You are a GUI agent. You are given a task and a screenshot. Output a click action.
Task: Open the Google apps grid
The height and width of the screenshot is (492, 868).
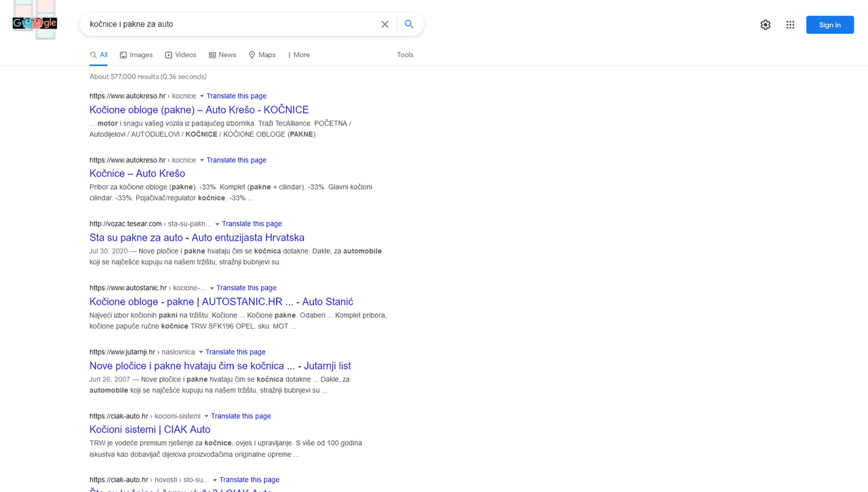pyautogui.click(x=790, y=24)
